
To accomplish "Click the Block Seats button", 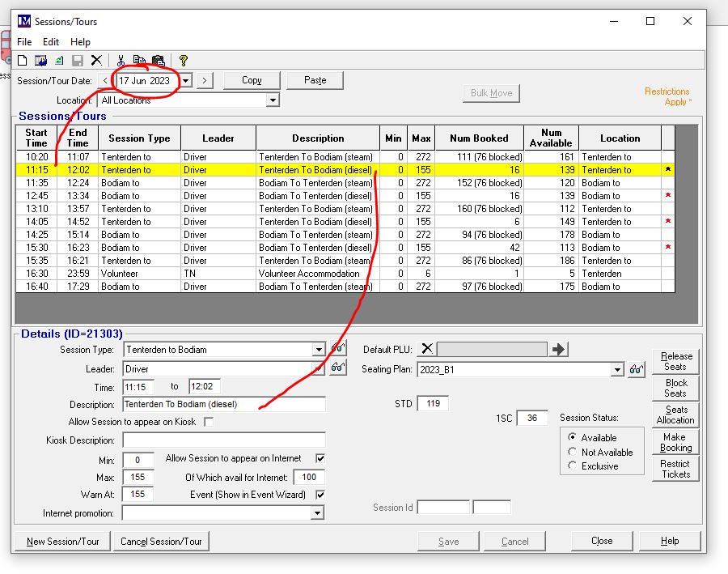I will point(675,388).
